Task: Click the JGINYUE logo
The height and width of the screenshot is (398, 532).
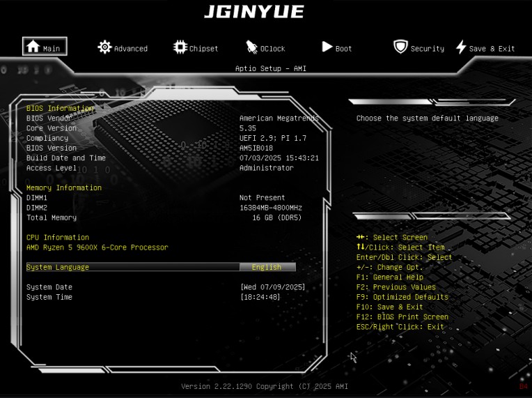Action: coord(253,12)
